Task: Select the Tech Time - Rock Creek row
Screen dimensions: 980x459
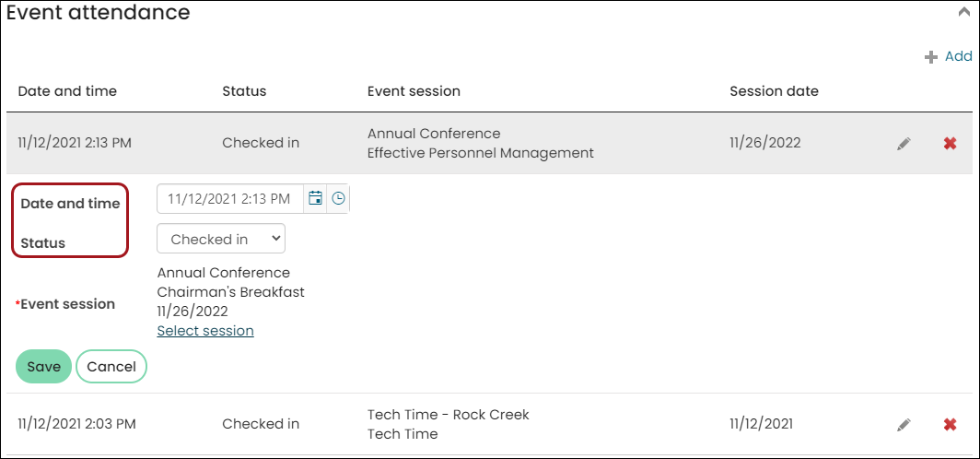Action: point(489,425)
